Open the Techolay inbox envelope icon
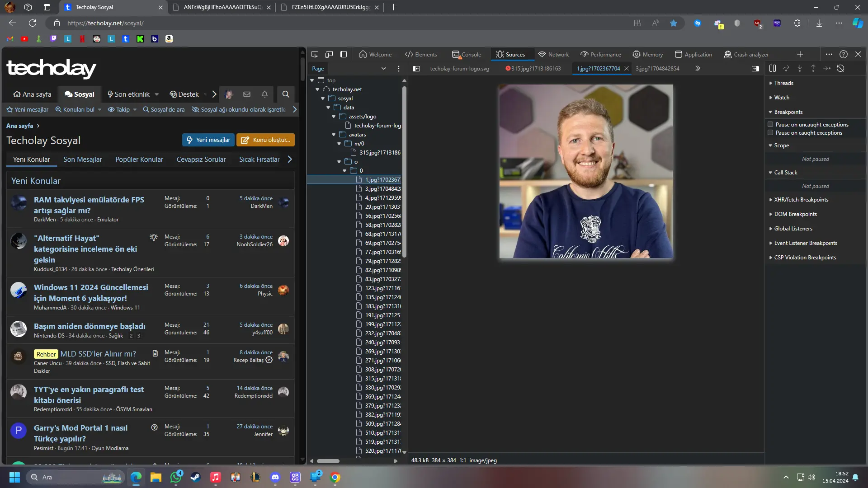Image resolution: width=868 pixels, height=488 pixels. pyautogui.click(x=247, y=94)
